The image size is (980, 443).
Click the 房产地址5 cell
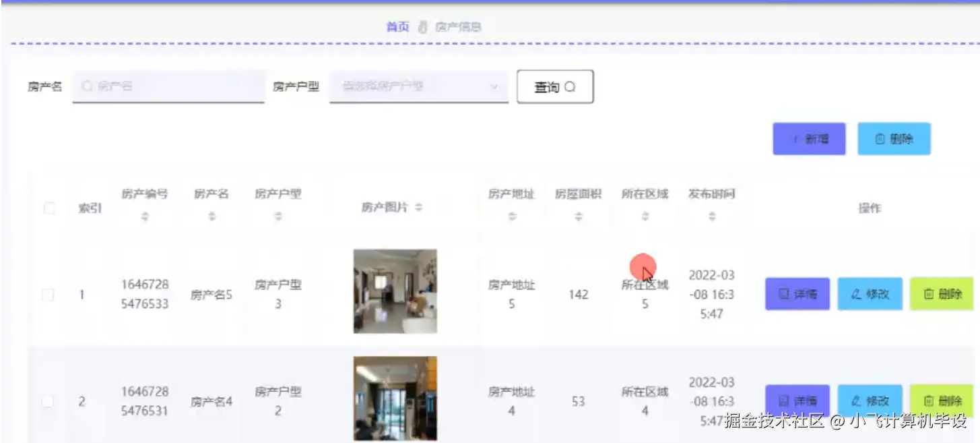tap(511, 294)
